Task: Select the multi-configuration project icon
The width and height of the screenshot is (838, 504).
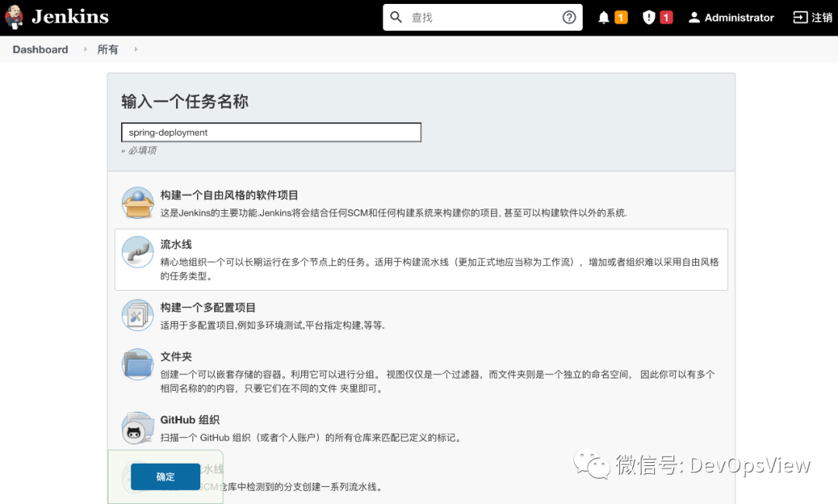Action: click(x=138, y=315)
